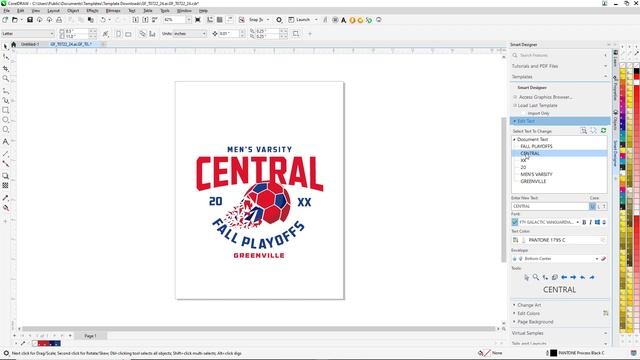The height and width of the screenshot is (360, 640).
Task: Click the Print icon in the toolbar
Action: 59,20
